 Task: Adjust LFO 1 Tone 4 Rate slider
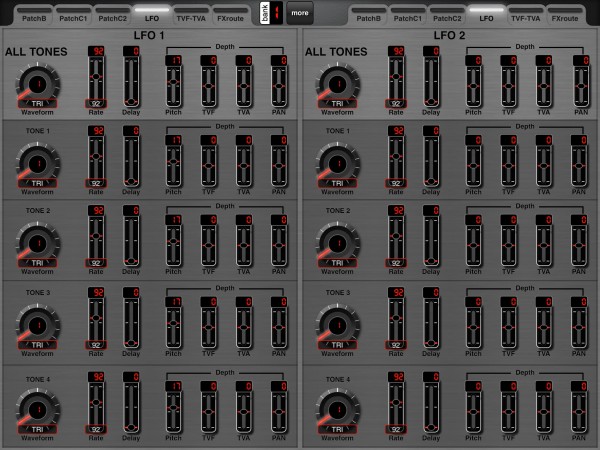tap(96, 404)
